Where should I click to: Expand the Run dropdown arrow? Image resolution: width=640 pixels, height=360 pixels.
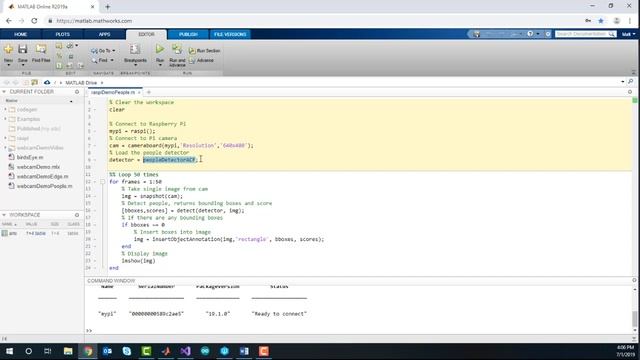tap(160, 65)
